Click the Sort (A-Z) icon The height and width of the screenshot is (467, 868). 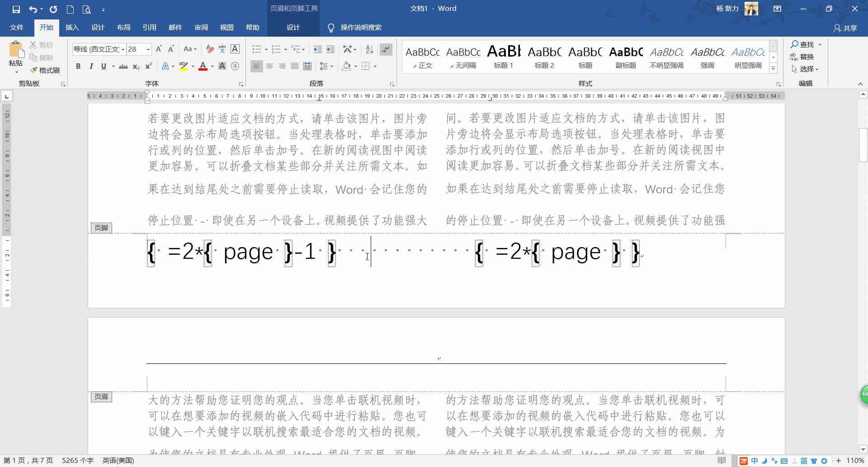pyautogui.click(x=369, y=49)
